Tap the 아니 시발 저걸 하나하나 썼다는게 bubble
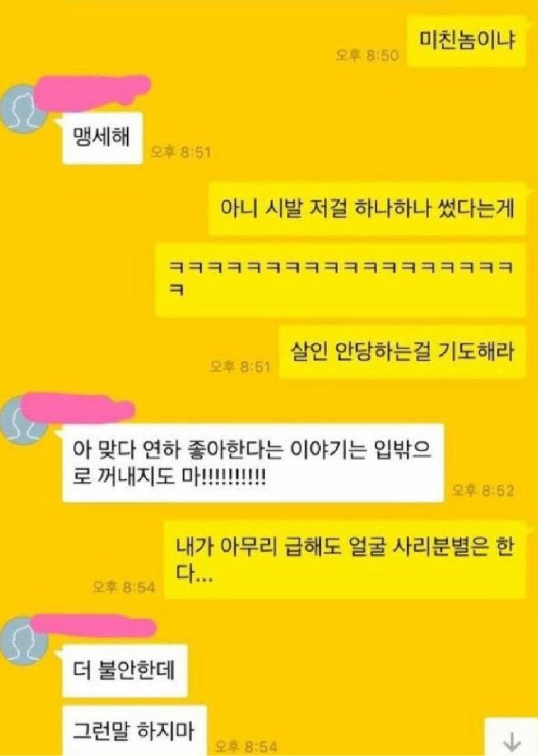The height and width of the screenshot is (756, 538). click(x=367, y=209)
